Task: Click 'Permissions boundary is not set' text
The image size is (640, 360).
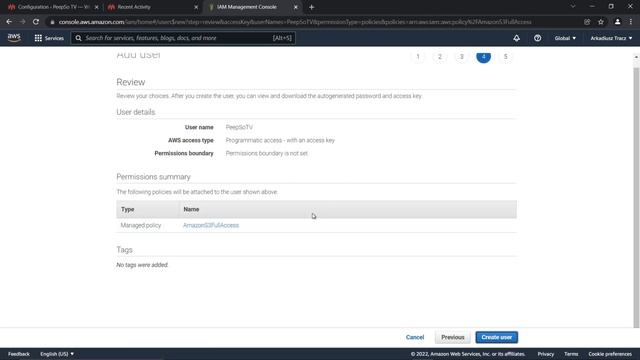Action: point(267,153)
